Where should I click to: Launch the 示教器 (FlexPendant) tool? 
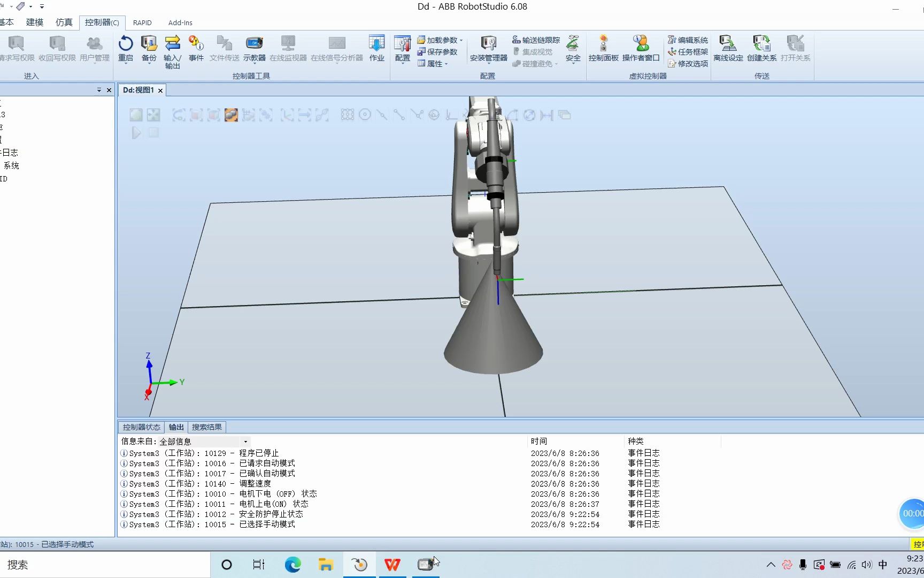click(x=254, y=49)
